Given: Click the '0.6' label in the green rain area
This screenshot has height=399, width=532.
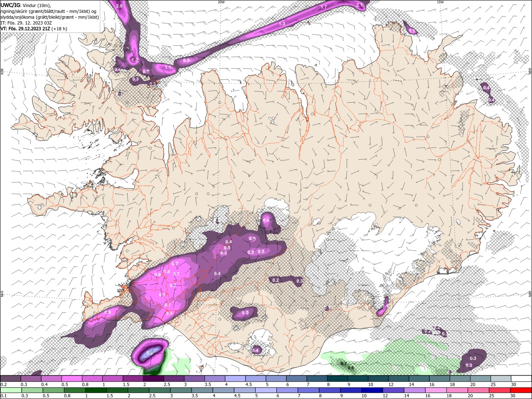Looking at the screenshot, I should pos(351,368).
